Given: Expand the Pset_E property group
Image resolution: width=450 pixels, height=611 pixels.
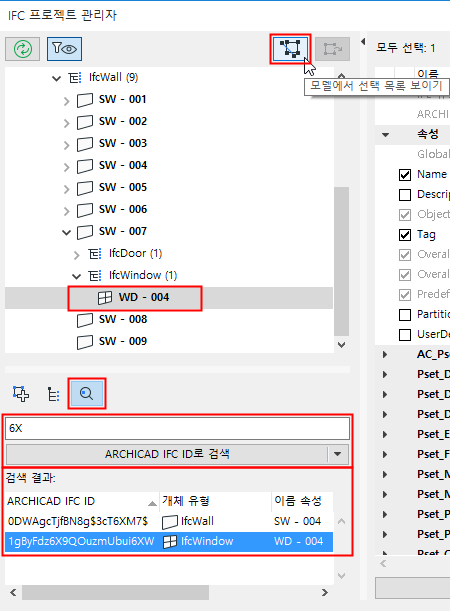Looking at the screenshot, I should tap(385, 434).
